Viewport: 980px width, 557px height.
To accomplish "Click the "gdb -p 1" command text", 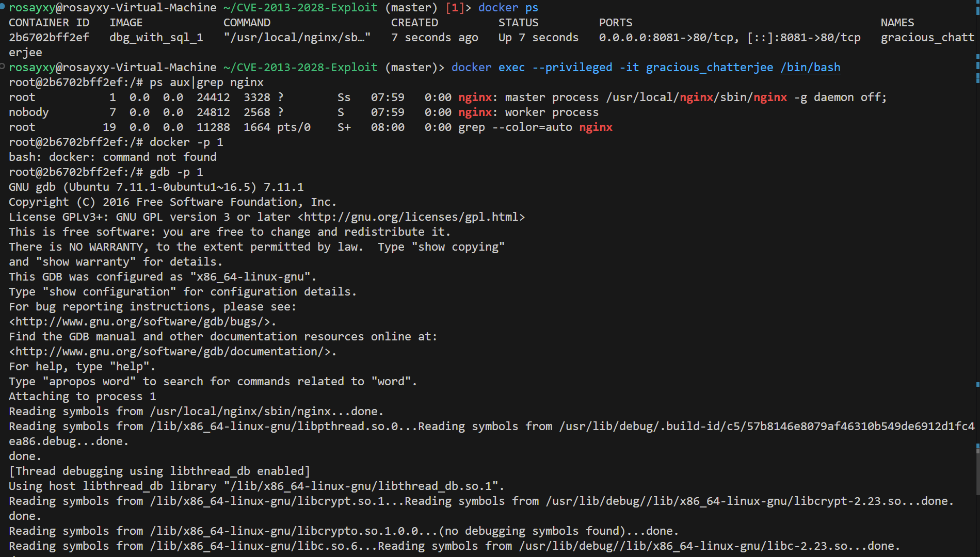I will (176, 172).
